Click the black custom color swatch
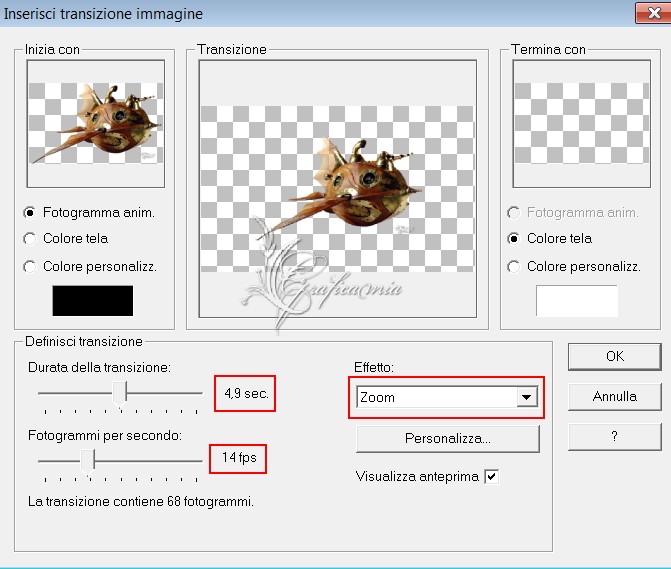Screen dimensions: 671x569 [92, 301]
